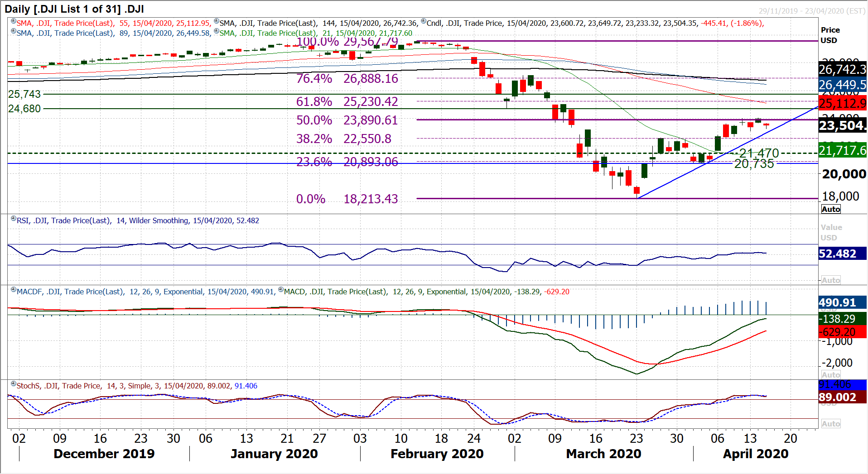Select the -138.29 MACD value tag
This screenshot has height=474, width=868.
(x=843, y=319)
